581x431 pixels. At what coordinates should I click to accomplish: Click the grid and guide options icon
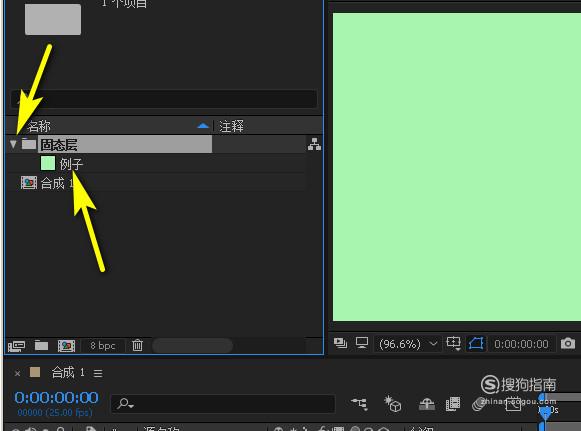point(454,343)
